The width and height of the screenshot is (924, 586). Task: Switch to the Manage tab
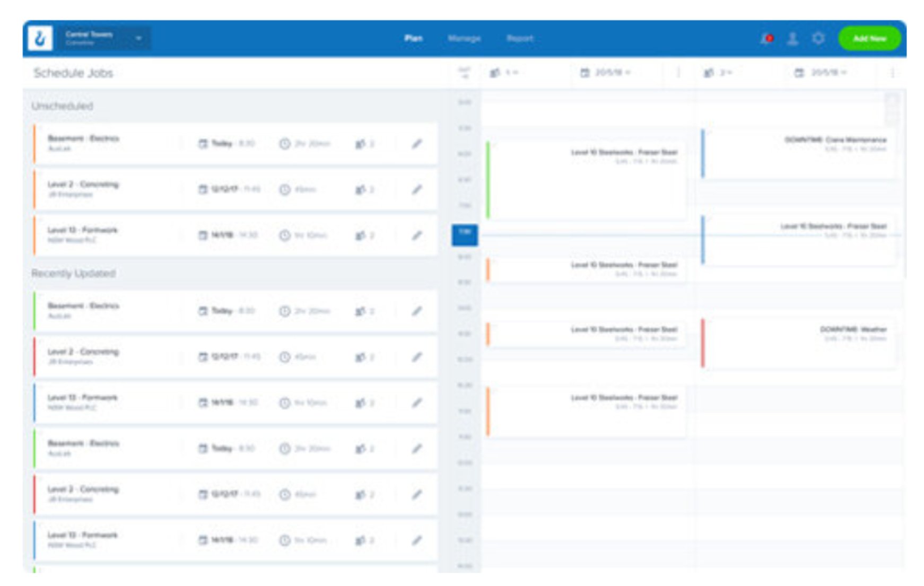[464, 39]
